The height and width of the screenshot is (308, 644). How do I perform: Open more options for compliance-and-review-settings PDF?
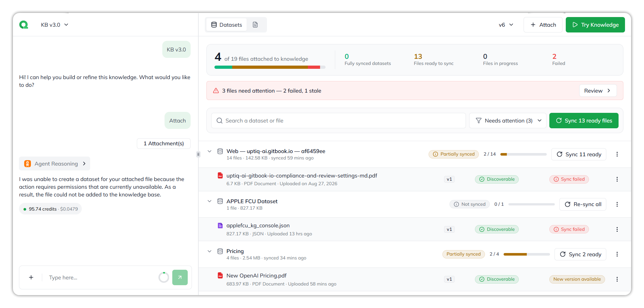tap(617, 179)
